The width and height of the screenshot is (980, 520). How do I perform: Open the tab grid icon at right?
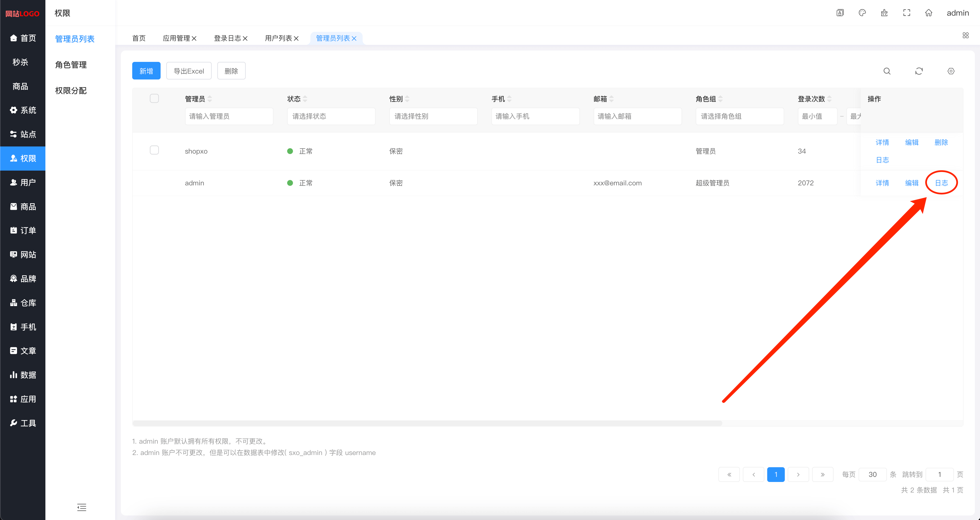966,35
